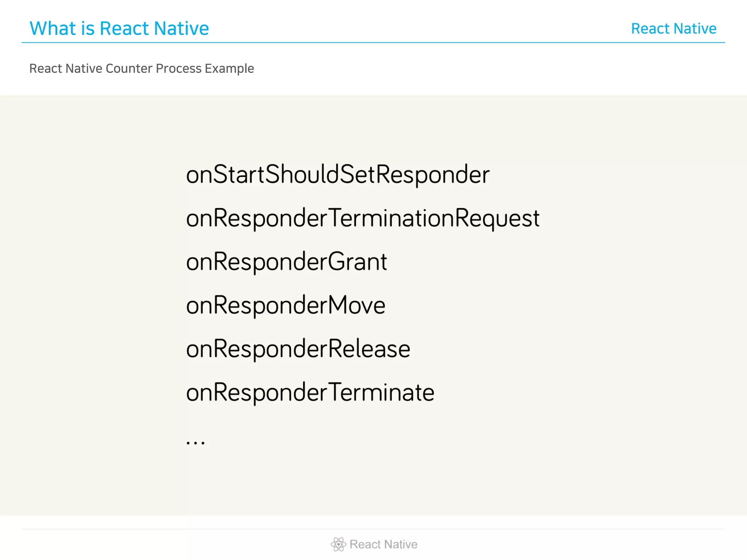The image size is (747, 560).
Task: Click the React atom logo in footer
Action: [x=338, y=544]
